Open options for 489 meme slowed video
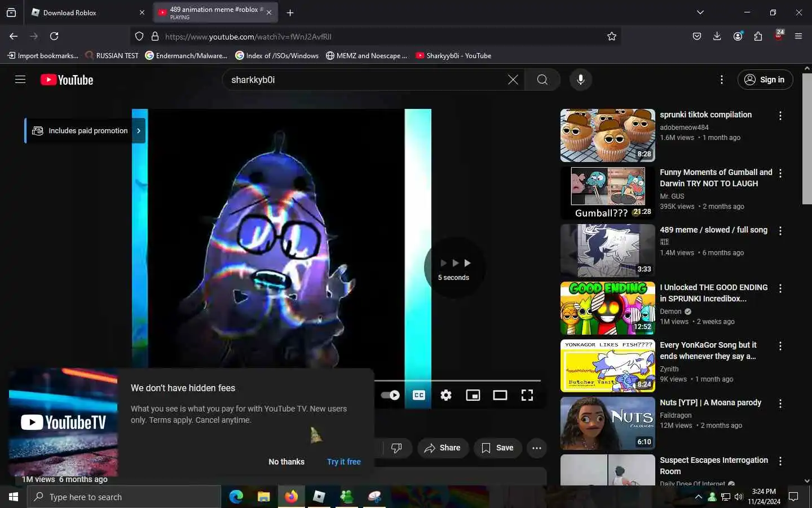The height and width of the screenshot is (508, 812). [x=780, y=231]
